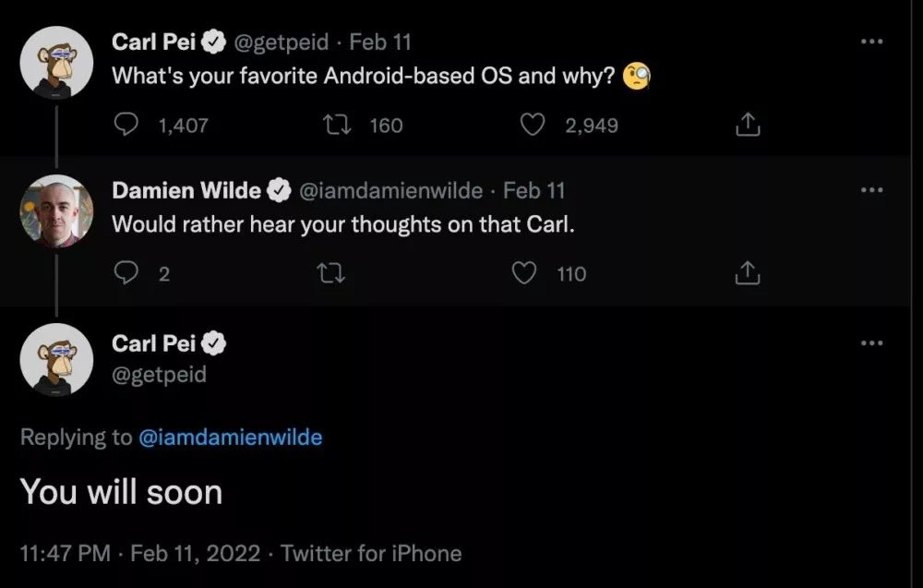Click Carl Pei's avatar on main tweet
This screenshot has width=923, height=588.
(56, 360)
